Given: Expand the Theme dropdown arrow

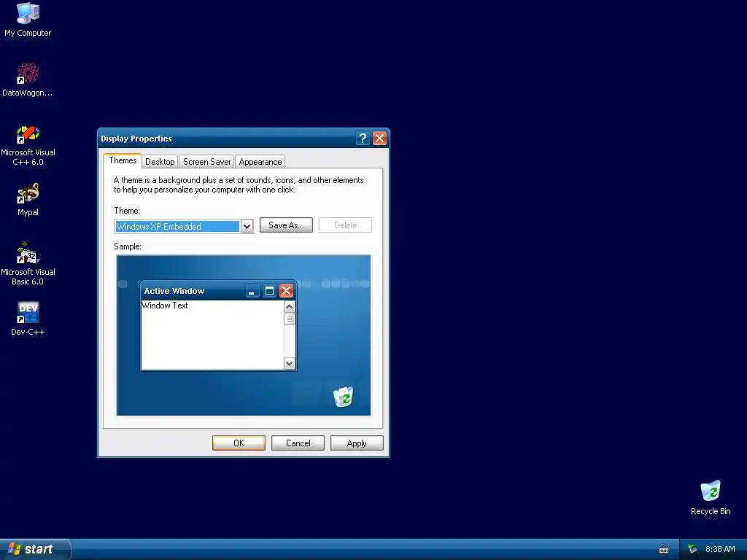Looking at the screenshot, I should click(247, 227).
